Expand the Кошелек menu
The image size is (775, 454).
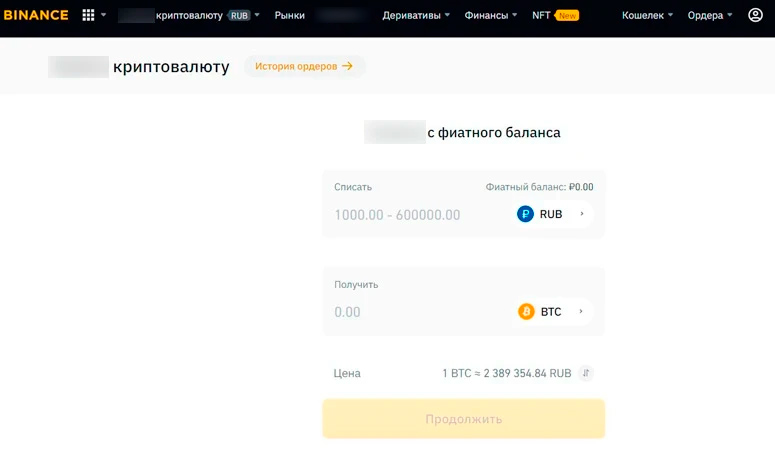(x=647, y=15)
